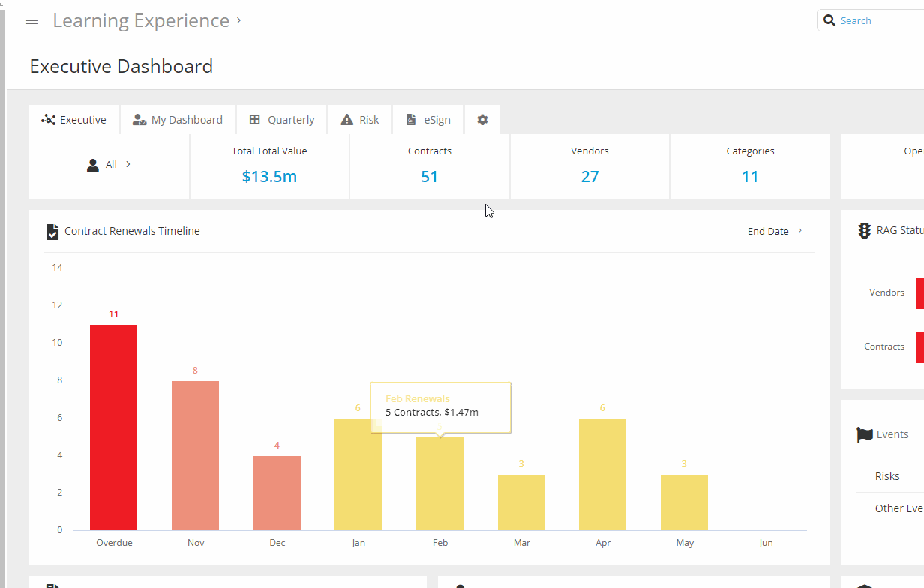Viewport: 924px width, 588px height.
Task: Click the red Vendors RAG status swatch
Action: (920, 292)
